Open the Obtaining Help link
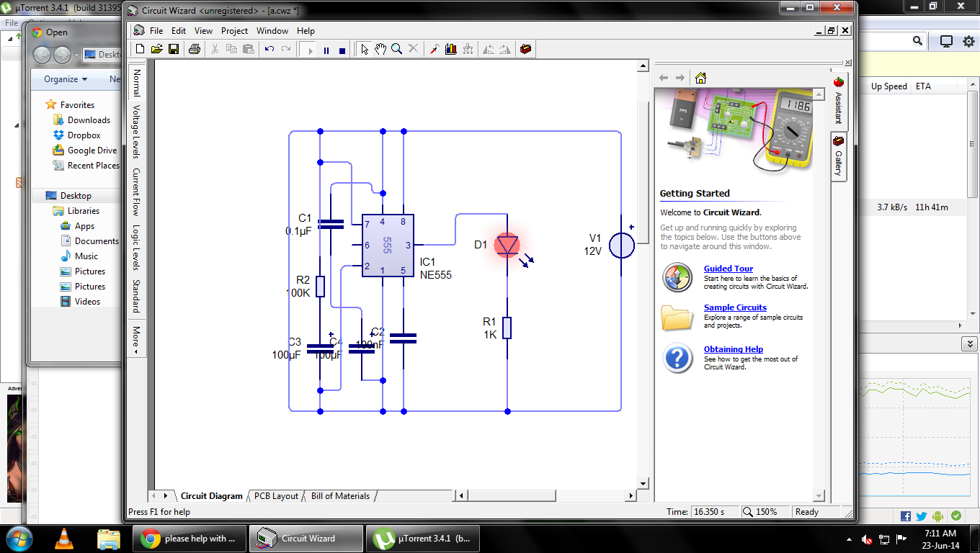Image resolution: width=980 pixels, height=553 pixels. click(x=734, y=349)
